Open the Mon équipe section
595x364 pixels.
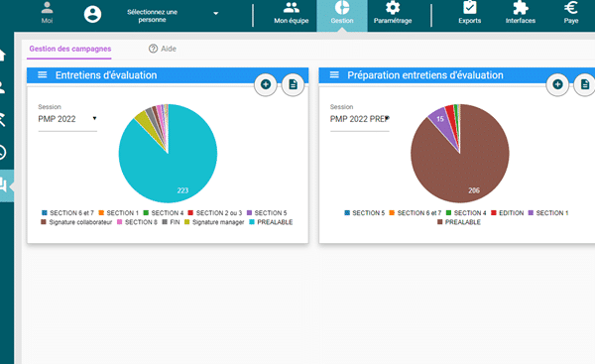coord(291,13)
